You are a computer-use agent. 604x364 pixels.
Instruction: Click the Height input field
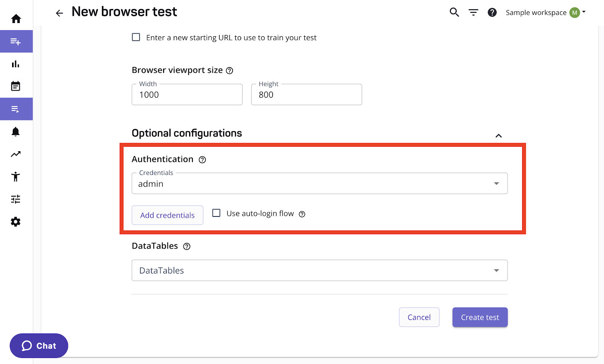tap(307, 94)
